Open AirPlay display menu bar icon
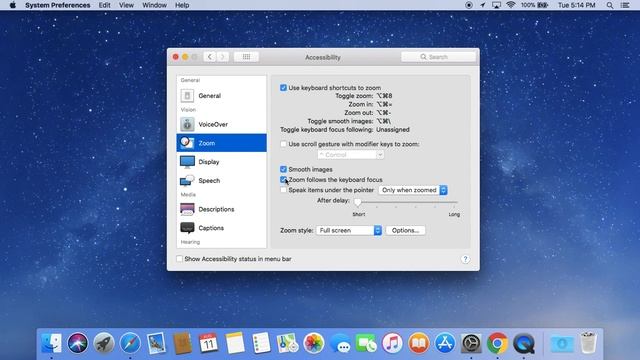The height and width of the screenshot is (360, 640). [x=496, y=5]
